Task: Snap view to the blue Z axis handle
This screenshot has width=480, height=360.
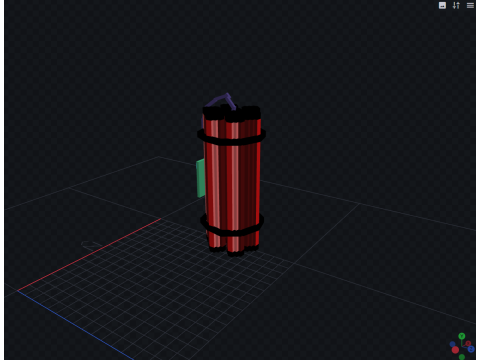Action: point(471,349)
